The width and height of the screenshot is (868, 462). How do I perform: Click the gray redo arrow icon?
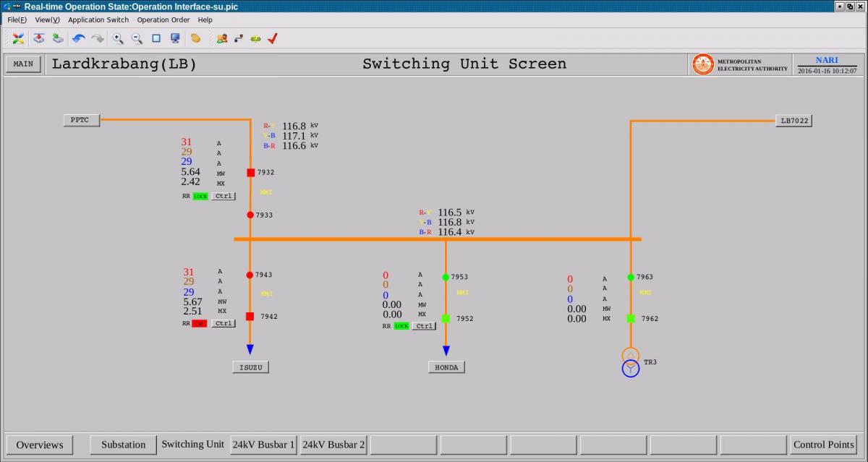click(x=97, y=38)
